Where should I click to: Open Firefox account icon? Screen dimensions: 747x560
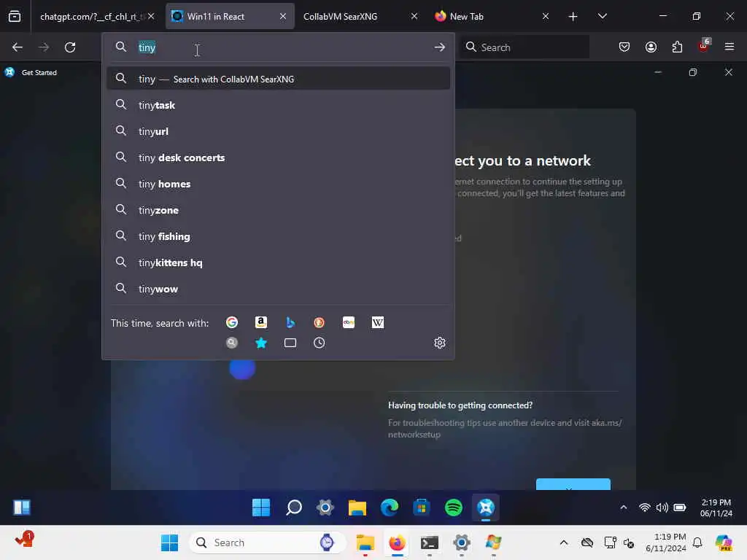pyautogui.click(x=651, y=47)
